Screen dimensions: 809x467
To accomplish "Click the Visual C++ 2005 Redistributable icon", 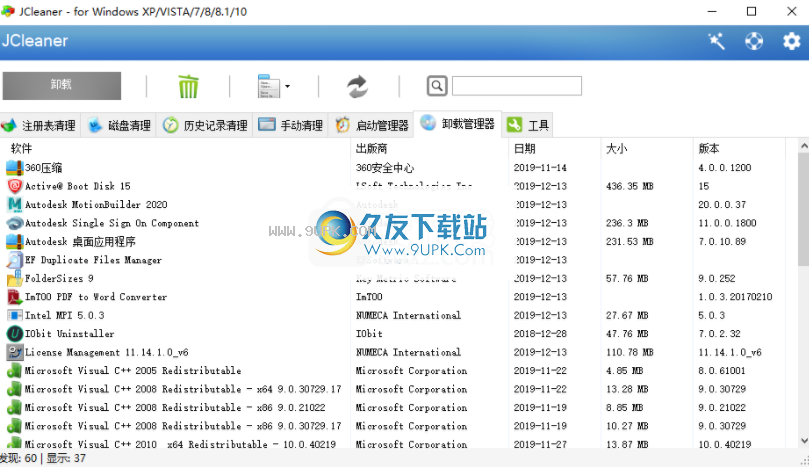I will pos(14,371).
